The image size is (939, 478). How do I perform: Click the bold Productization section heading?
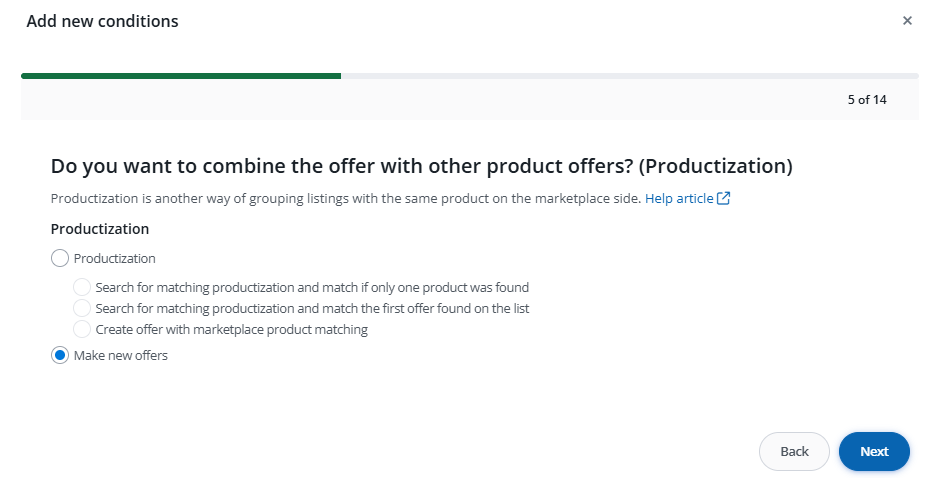pos(100,229)
